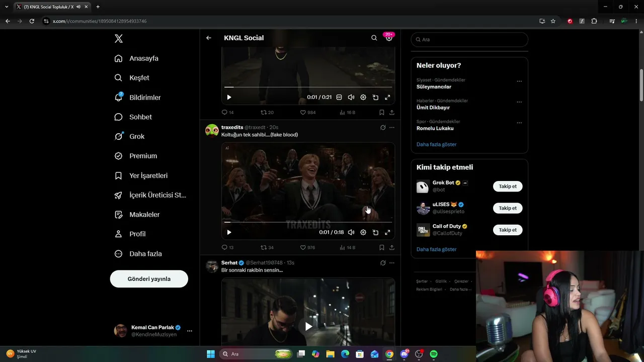
Task: Open traxedits profile avatar
Action: 212,131
